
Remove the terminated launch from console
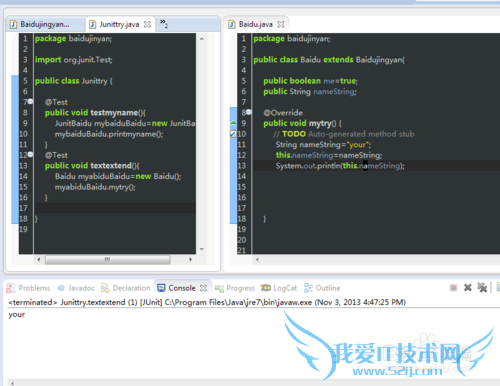pos(468,288)
